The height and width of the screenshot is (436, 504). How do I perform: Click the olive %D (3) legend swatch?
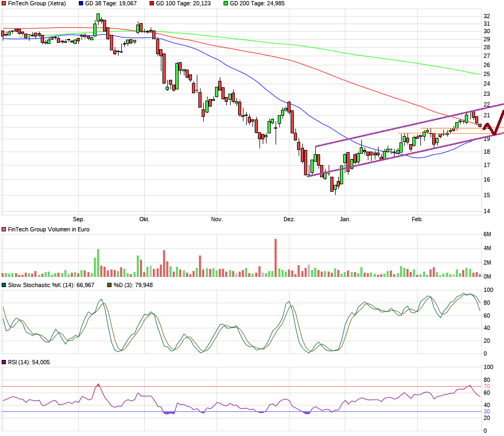point(109,285)
